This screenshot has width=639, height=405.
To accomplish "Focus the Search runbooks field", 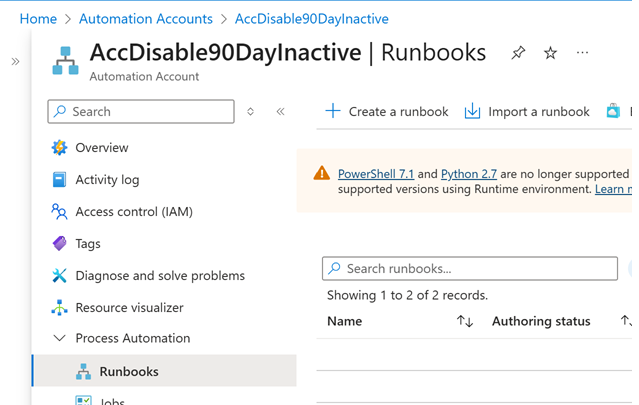I will tap(470, 269).
